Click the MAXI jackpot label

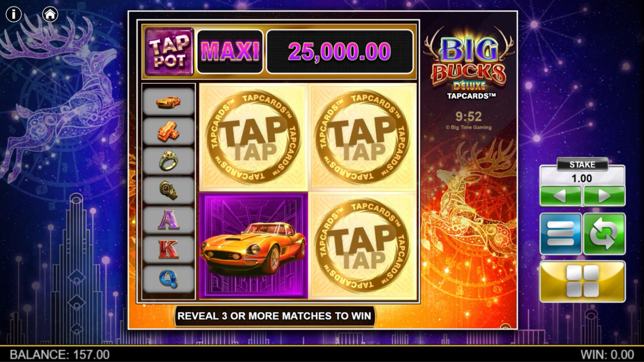230,52
